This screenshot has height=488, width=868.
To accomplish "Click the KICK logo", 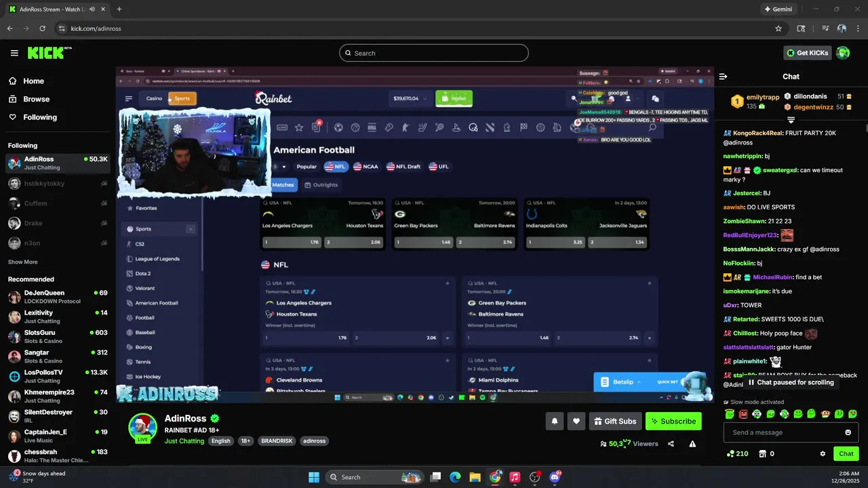I will [x=50, y=53].
